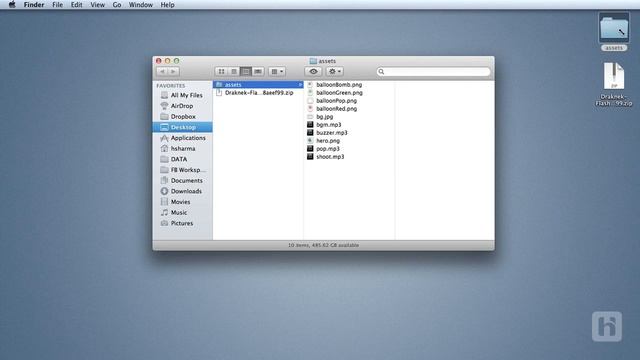640x360 pixels.
Task: Go forward with the right arrow button
Action: (173, 71)
